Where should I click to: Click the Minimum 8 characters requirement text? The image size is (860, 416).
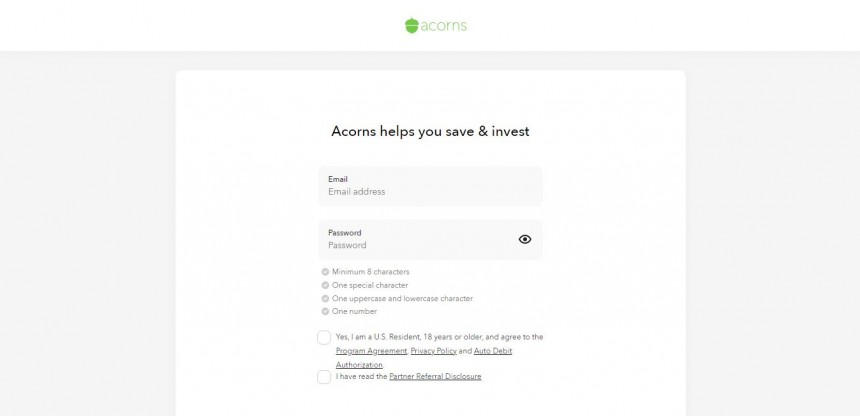(371, 272)
